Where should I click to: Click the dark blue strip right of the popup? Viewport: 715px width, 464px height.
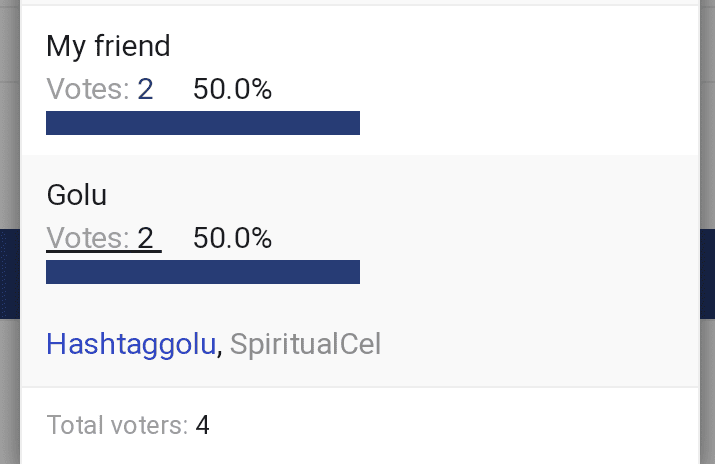click(x=707, y=274)
